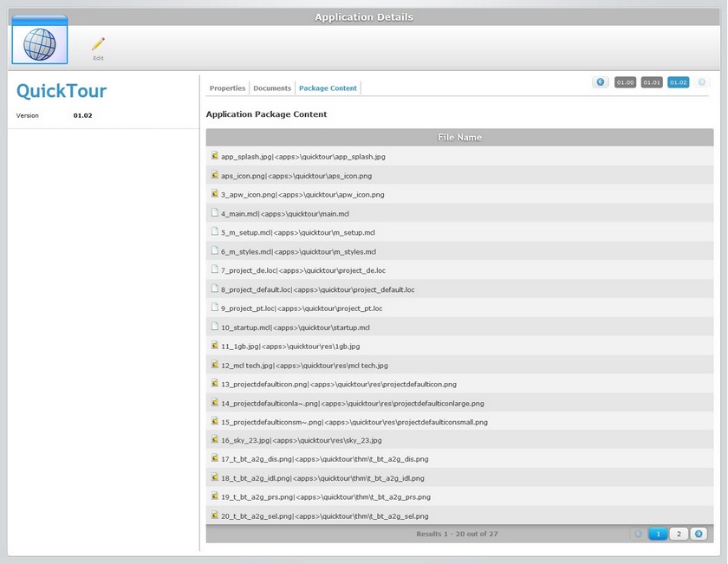728x564 pixels.
Task: Select the 16_sky_23.jpg file name text
Action: click(302, 440)
